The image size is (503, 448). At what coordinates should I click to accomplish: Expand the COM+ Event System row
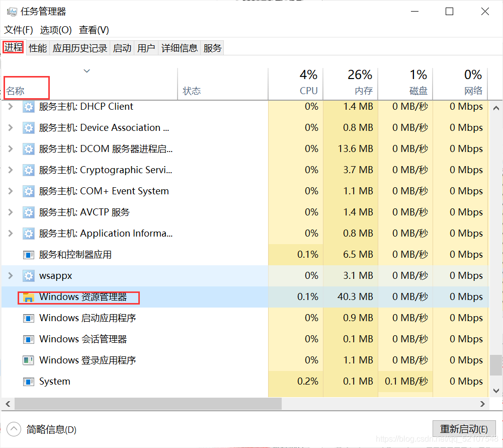pos(10,191)
